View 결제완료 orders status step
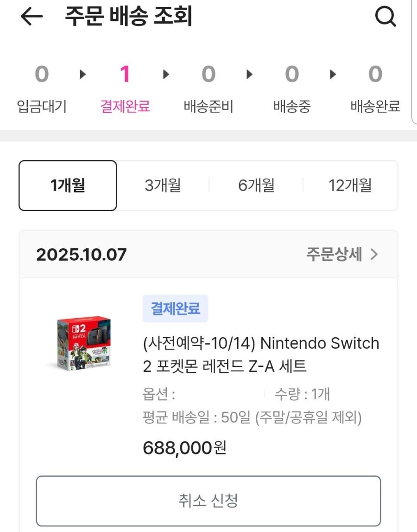 (125, 88)
